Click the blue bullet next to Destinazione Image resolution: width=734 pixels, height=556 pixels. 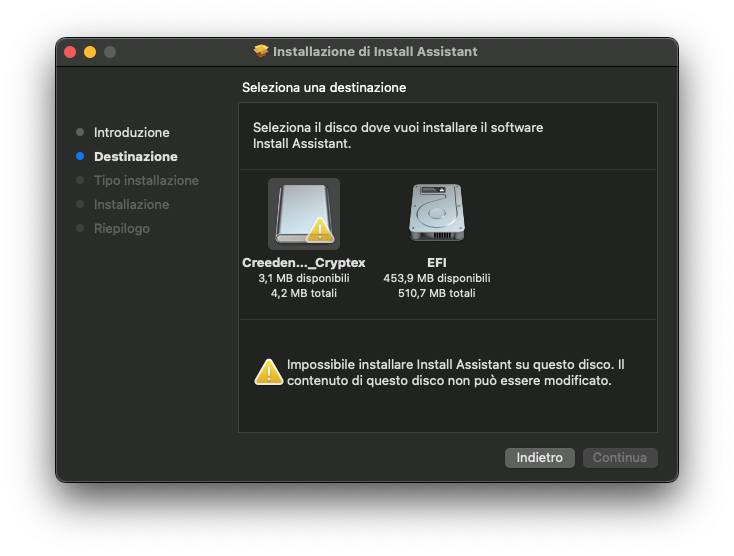80,156
